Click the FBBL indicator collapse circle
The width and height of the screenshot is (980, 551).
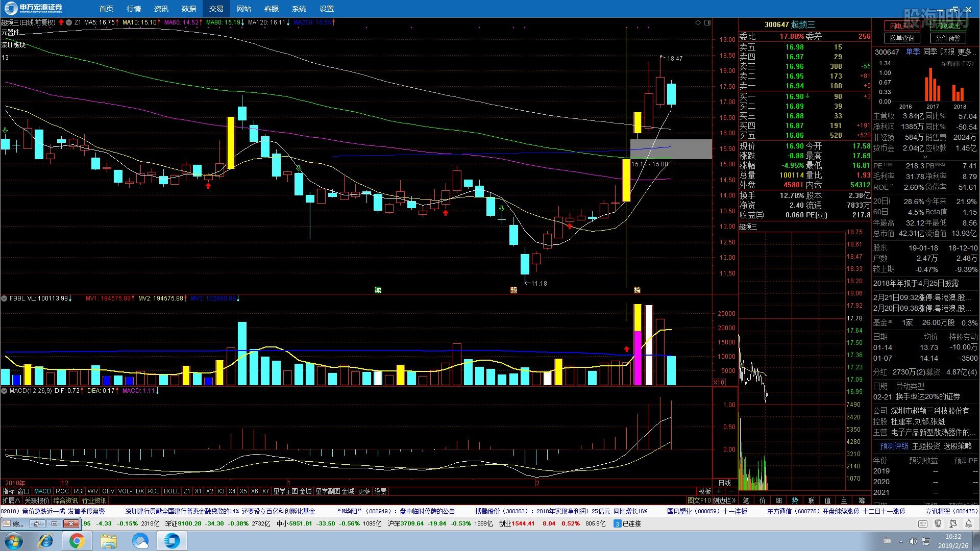pyautogui.click(x=4, y=298)
